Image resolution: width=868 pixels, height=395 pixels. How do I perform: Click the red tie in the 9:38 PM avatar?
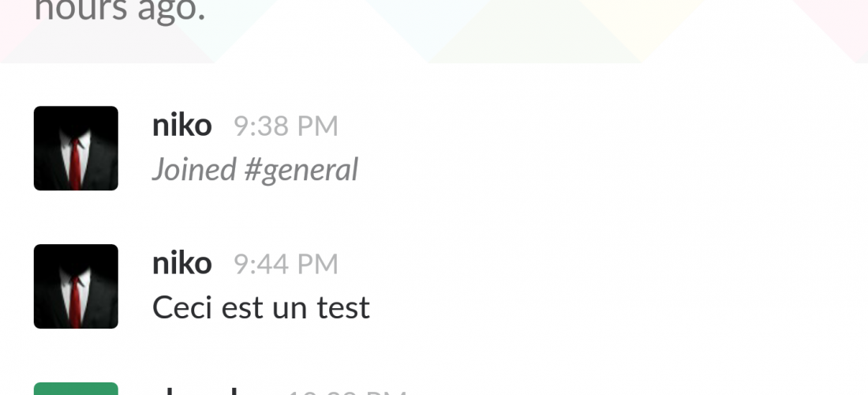point(75,164)
